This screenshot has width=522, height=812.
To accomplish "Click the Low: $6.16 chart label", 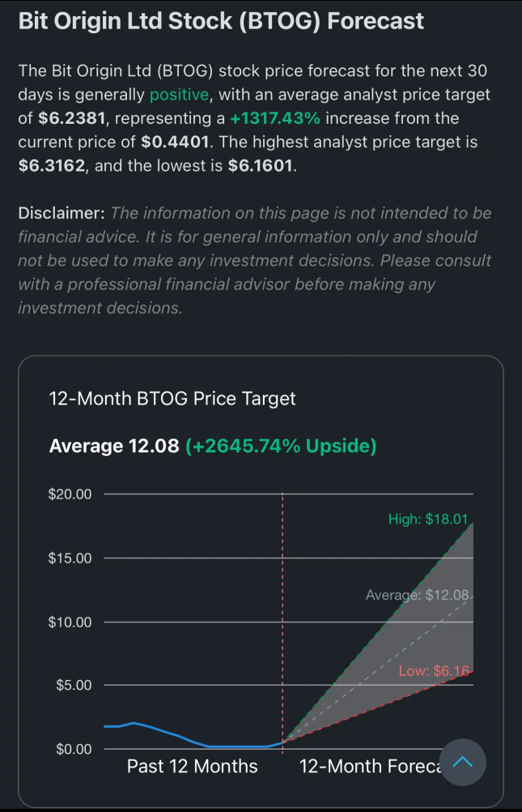I will click(434, 671).
